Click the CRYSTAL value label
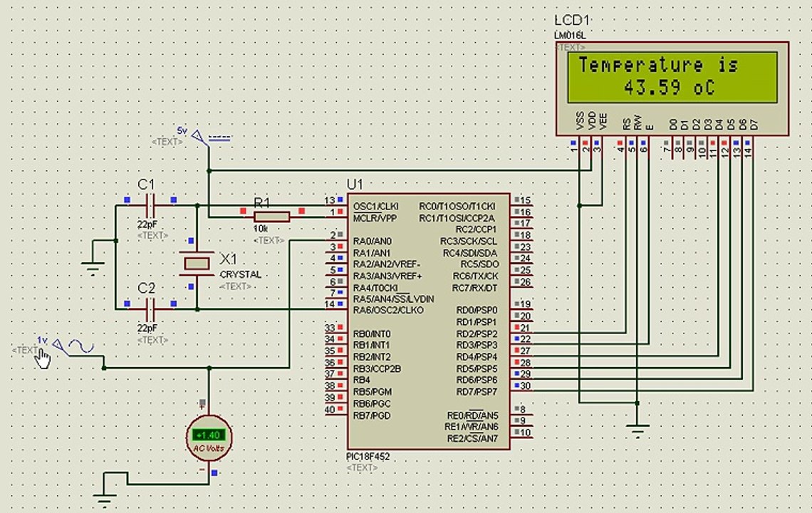 click(240, 274)
